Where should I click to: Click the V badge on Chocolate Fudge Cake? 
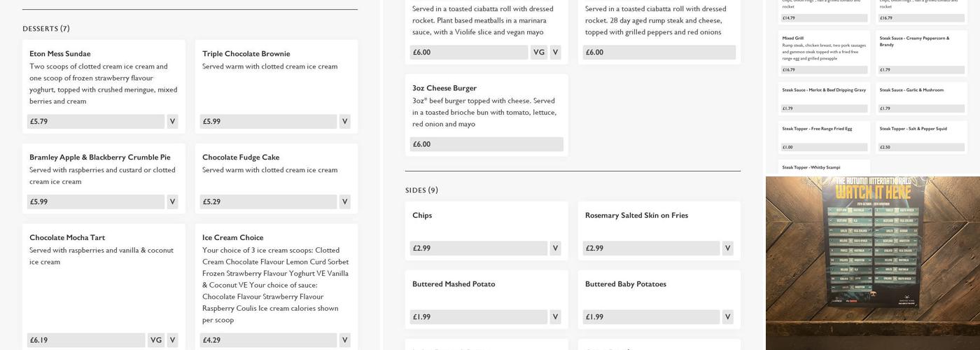pyautogui.click(x=344, y=202)
